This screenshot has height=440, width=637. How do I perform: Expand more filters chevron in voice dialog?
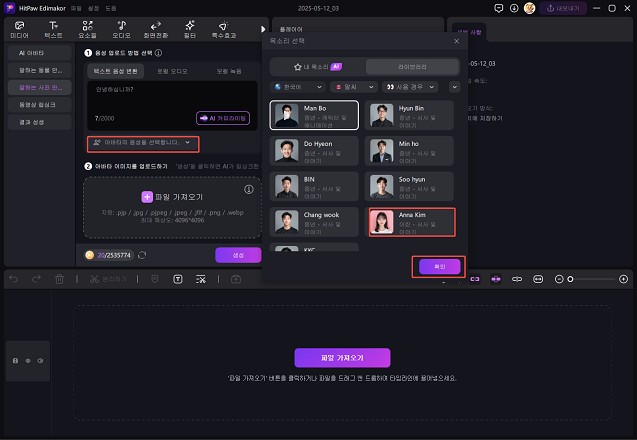coord(455,87)
